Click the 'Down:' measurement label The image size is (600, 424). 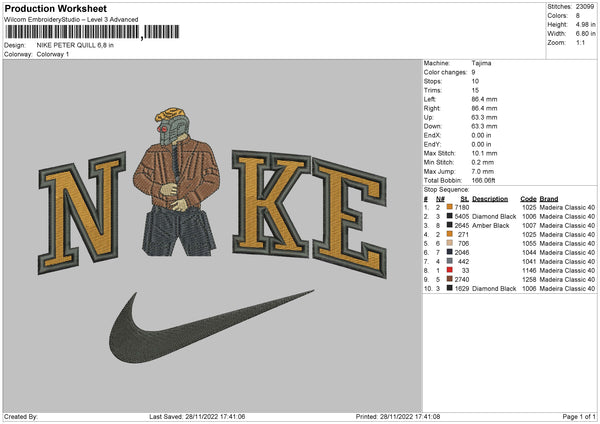point(432,126)
